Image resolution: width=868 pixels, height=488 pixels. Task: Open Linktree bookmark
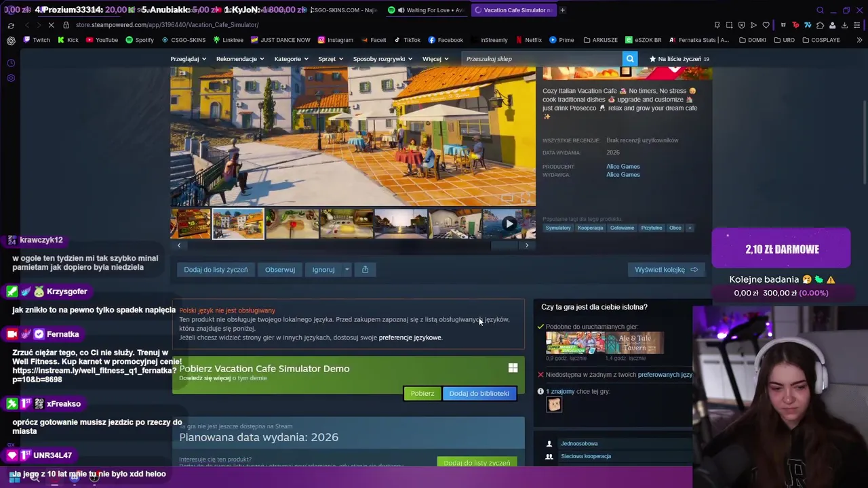coord(229,40)
